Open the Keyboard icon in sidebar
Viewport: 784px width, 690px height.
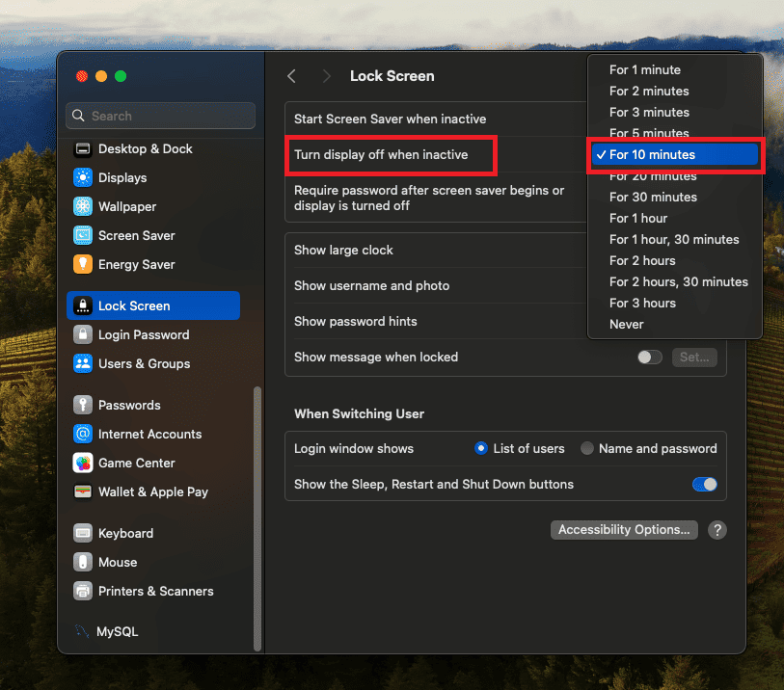click(x=83, y=534)
